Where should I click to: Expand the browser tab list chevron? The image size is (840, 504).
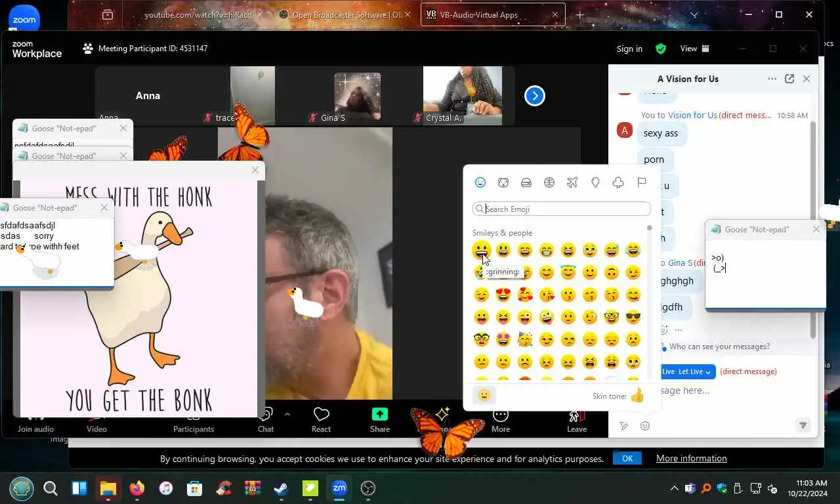click(x=694, y=14)
